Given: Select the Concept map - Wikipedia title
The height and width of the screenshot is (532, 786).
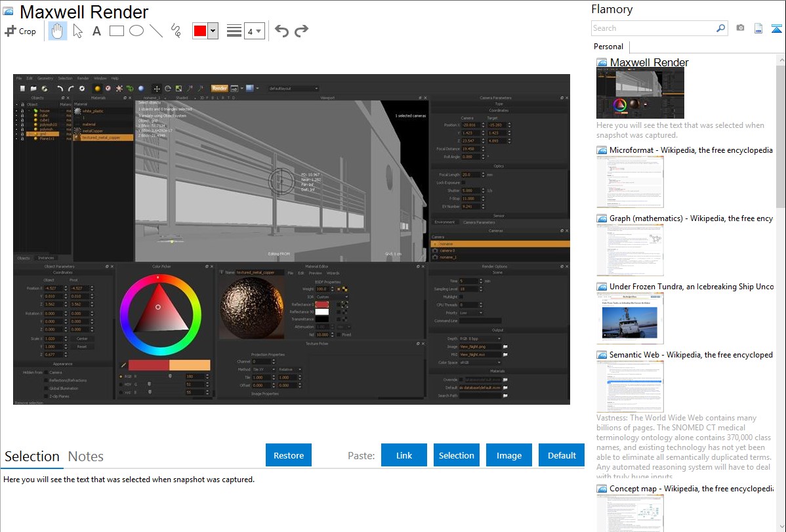Looking at the screenshot, I should (x=691, y=488).
